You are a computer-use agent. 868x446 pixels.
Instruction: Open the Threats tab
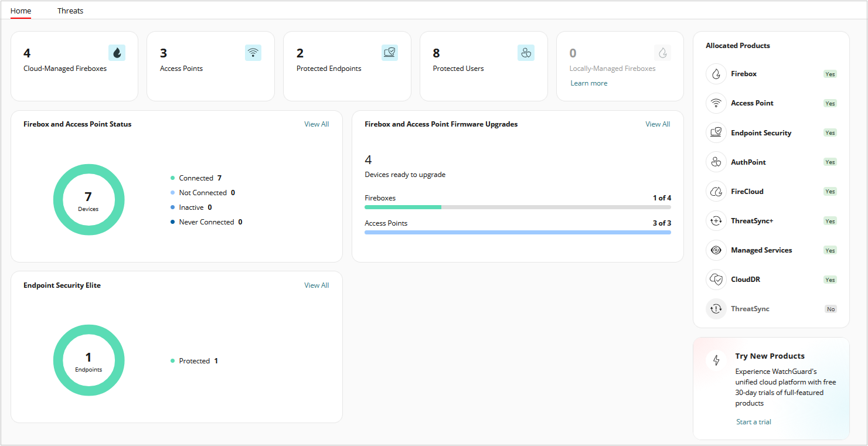tap(70, 11)
